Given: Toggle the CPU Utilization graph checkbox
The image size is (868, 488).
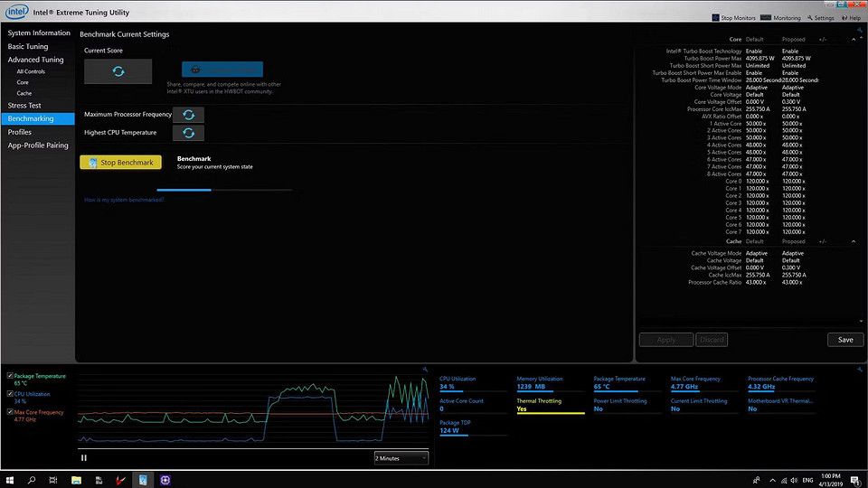Looking at the screenshot, I should click(9, 394).
